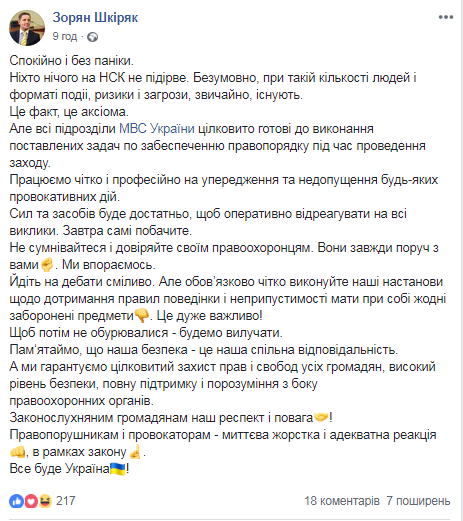Click the fist punch emoji before 'в рамках'
Screen dimensions: 463x521
(x=17, y=452)
